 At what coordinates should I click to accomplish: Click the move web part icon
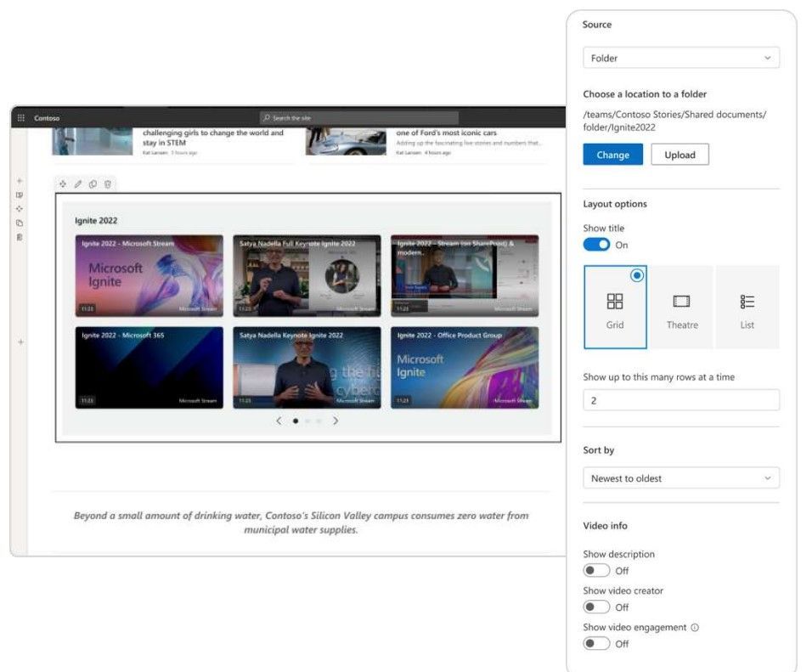tap(63, 184)
